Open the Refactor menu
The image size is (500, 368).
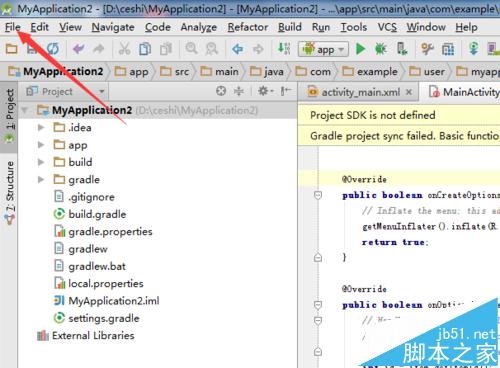248,27
